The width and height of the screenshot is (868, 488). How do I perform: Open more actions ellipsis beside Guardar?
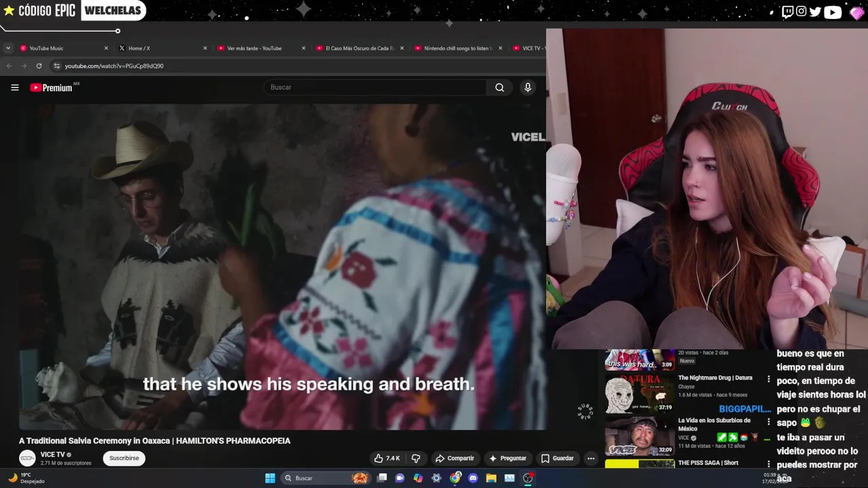pos(591,458)
